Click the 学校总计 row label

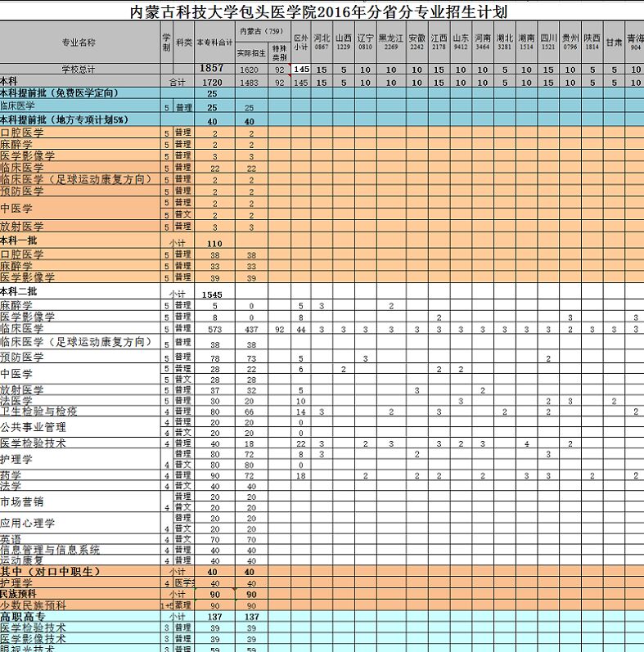(x=79, y=69)
